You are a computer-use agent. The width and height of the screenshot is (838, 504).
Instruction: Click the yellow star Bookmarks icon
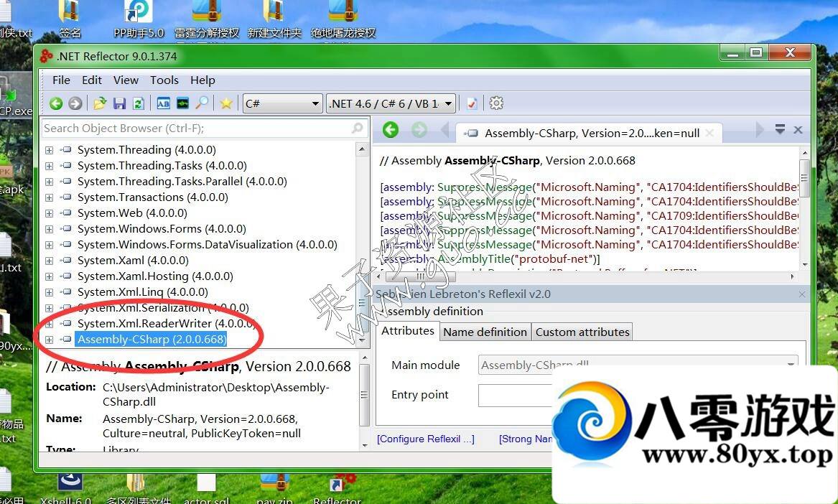226,103
